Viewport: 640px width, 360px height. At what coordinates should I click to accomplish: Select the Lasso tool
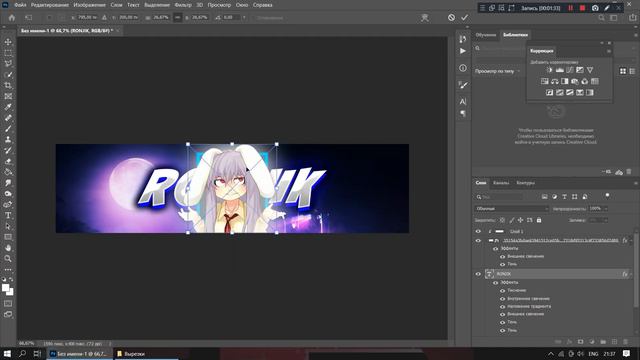(8, 64)
